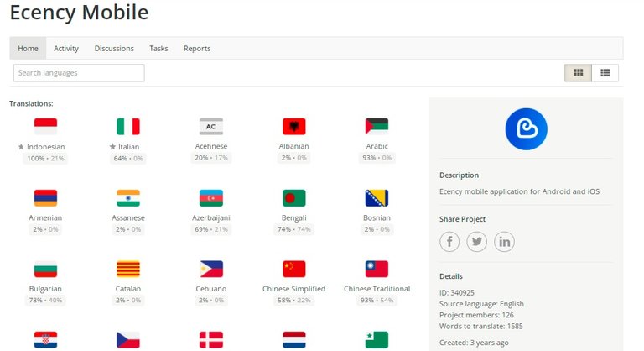Select the Acehnese AC flag icon
This screenshot has width=644, height=351.
click(211, 126)
